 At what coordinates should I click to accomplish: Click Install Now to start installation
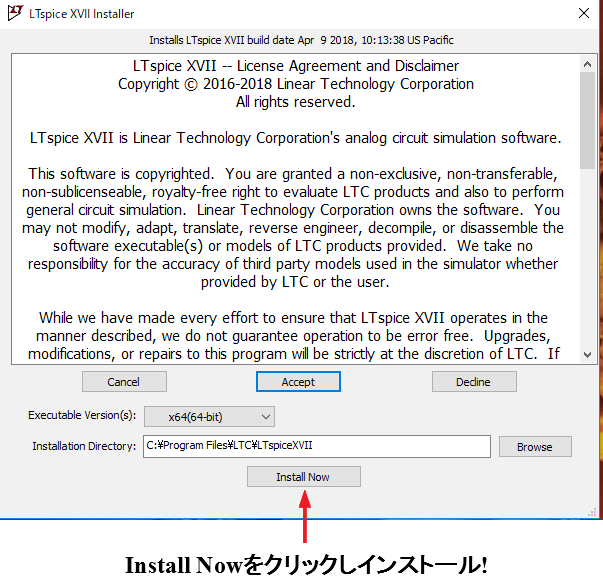(304, 477)
